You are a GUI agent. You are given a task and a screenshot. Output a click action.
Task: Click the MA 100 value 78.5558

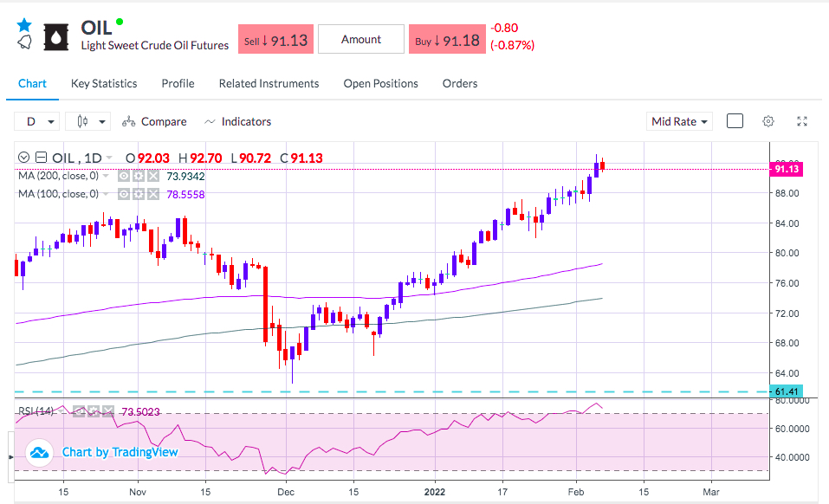click(x=185, y=195)
